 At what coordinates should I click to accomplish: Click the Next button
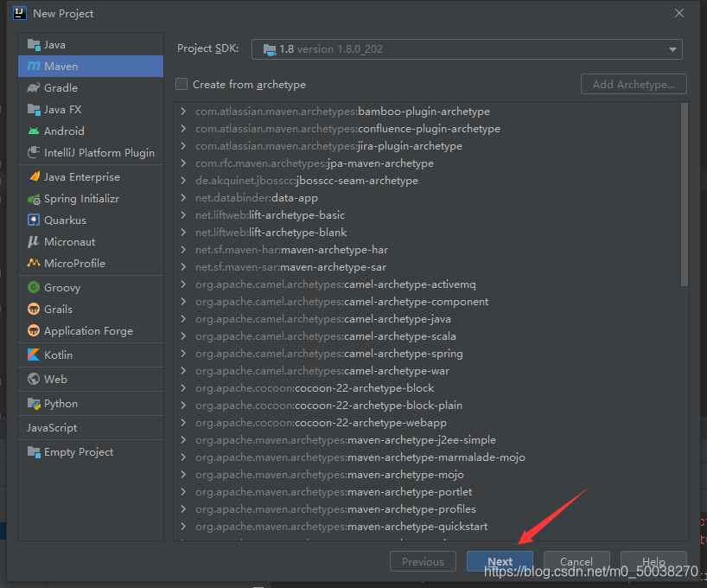500,561
